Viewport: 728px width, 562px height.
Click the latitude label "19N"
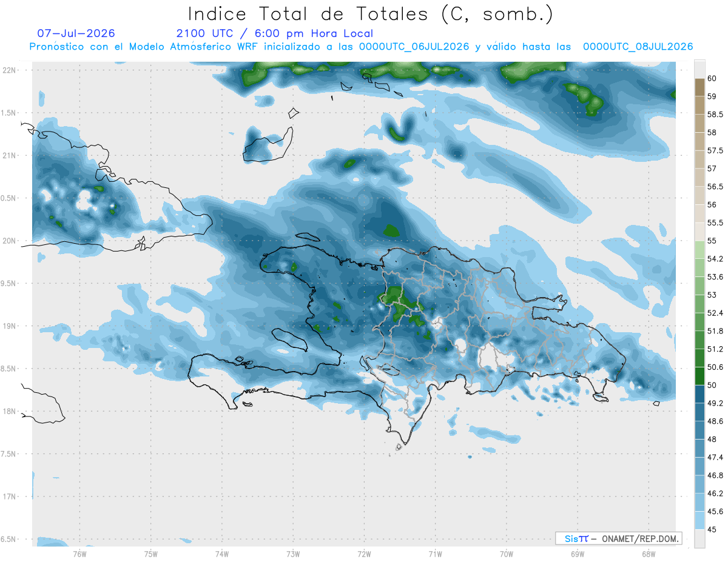(10, 326)
